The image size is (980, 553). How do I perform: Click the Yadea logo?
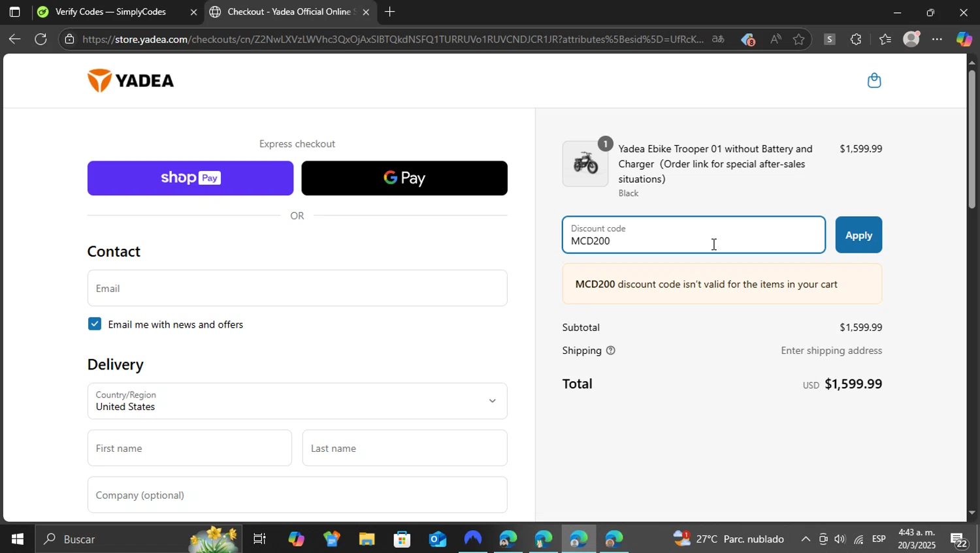point(131,80)
